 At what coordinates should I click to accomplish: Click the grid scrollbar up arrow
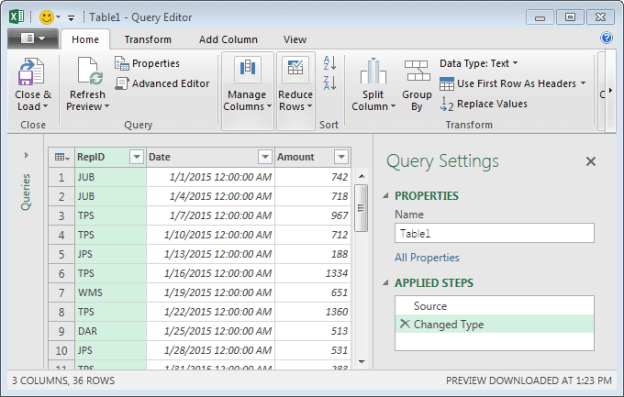click(x=361, y=176)
